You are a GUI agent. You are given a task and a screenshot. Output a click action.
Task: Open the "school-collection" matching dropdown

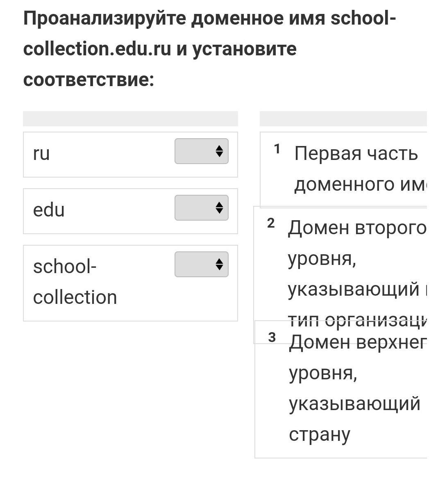click(x=201, y=265)
